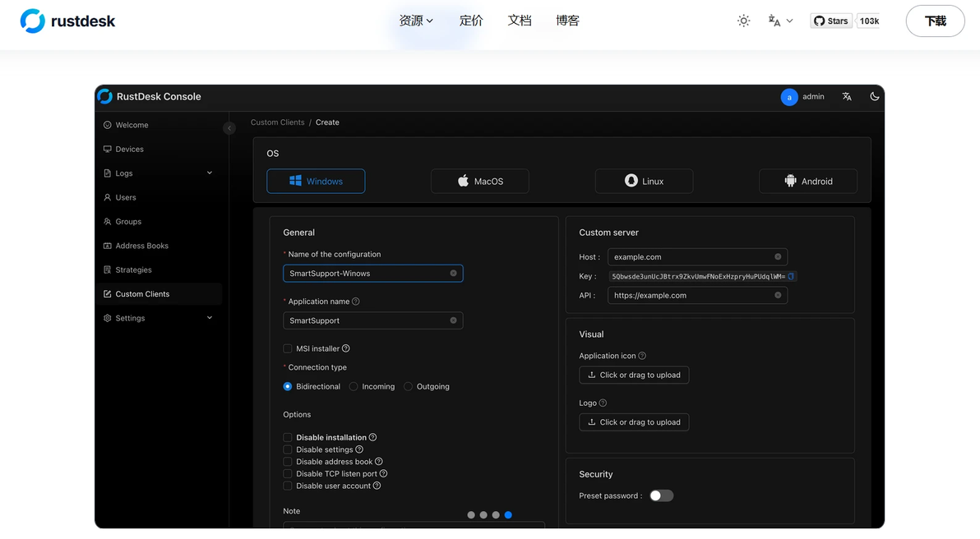Open Users in the sidebar

159,197
